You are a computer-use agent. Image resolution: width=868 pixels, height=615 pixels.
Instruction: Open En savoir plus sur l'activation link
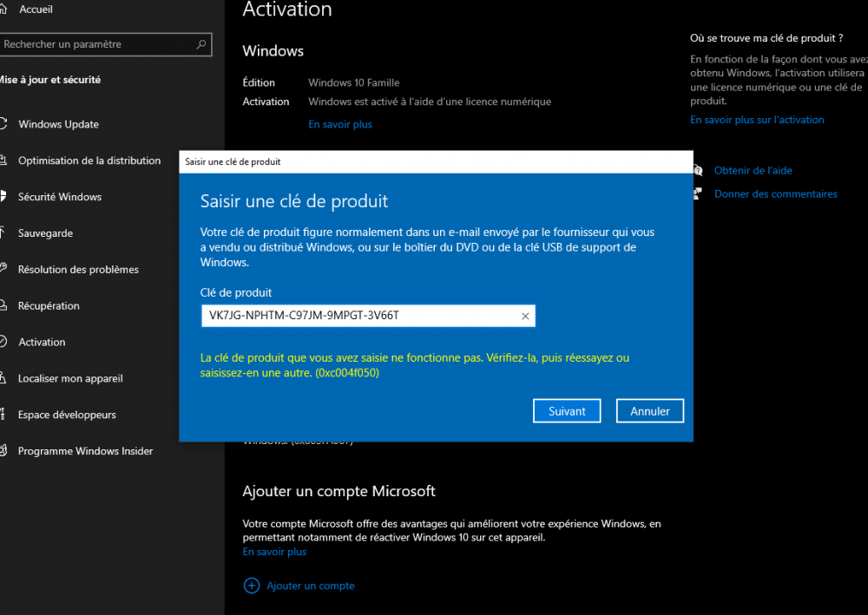click(x=757, y=120)
